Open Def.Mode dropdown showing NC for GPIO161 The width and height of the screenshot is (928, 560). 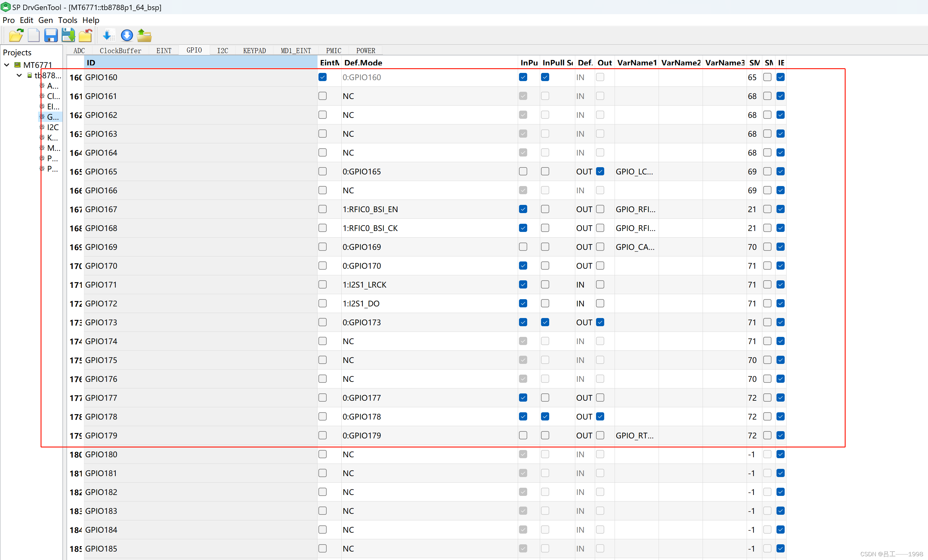pos(429,96)
